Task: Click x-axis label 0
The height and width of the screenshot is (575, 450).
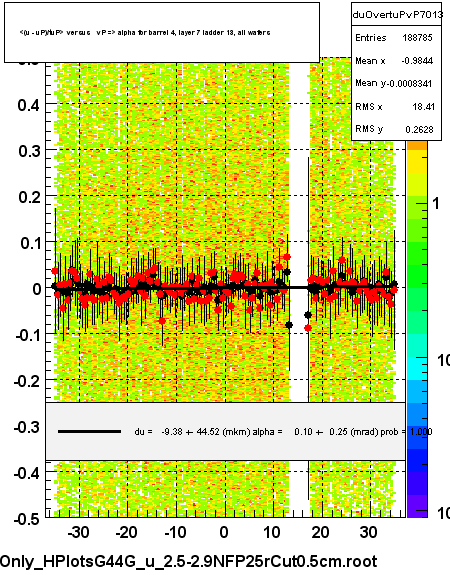Action: click(224, 532)
